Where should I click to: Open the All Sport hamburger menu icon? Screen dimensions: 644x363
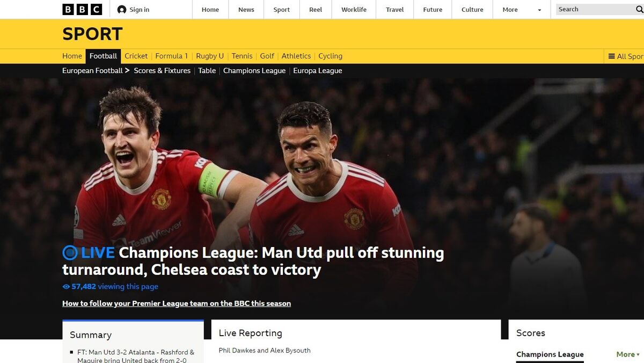(611, 56)
